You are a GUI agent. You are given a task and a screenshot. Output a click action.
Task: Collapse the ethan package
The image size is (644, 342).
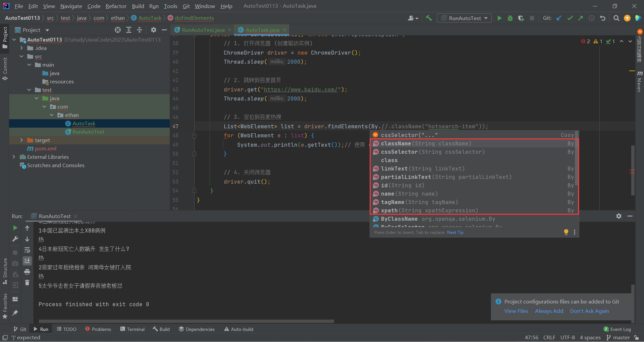(x=52, y=115)
